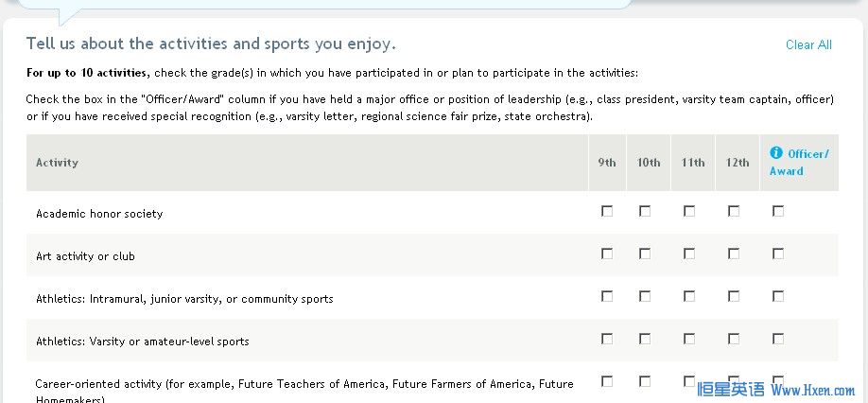
Task: Check 12th grade for Academic honor society
Action: [734, 211]
